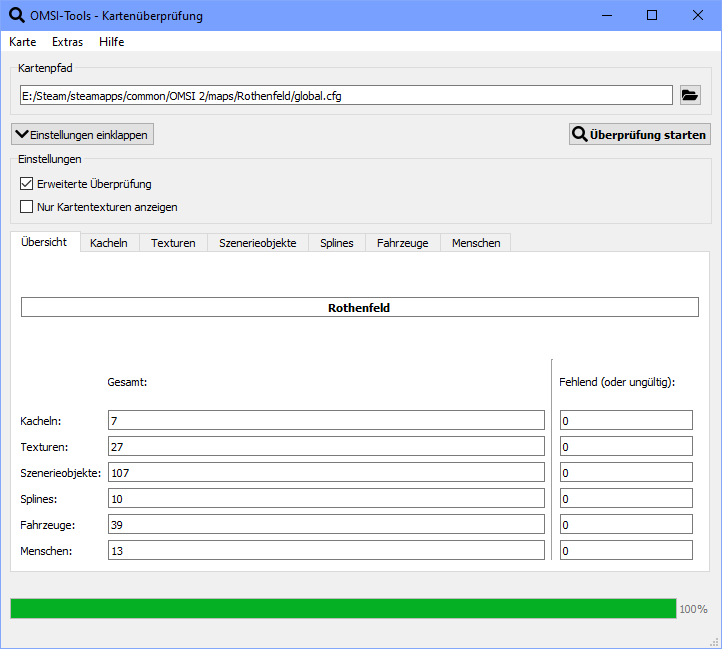Start check with Überprüfung starten button
This screenshot has width=722, height=649.
pos(639,134)
